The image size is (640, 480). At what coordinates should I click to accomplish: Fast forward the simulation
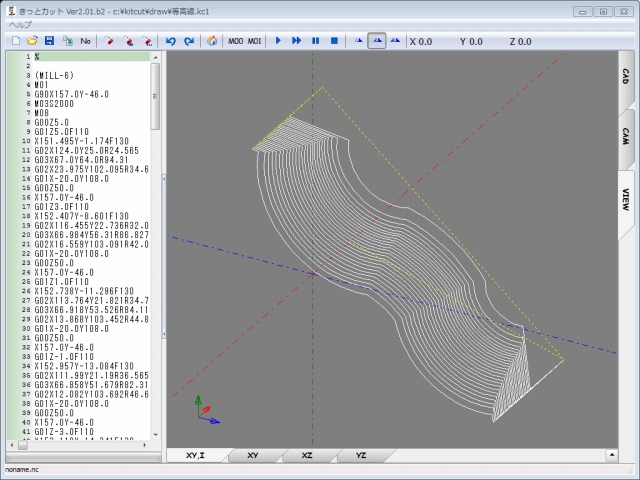pyautogui.click(x=297, y=41)
